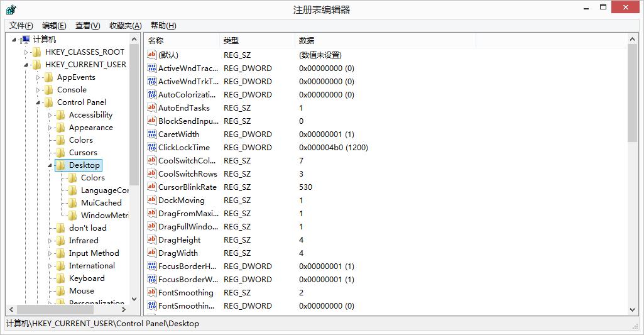Image resolution: width=644 pixels, height=335 pixels.
Task: Click the values list scroll down arrow
Action: [x=632, y=310]
